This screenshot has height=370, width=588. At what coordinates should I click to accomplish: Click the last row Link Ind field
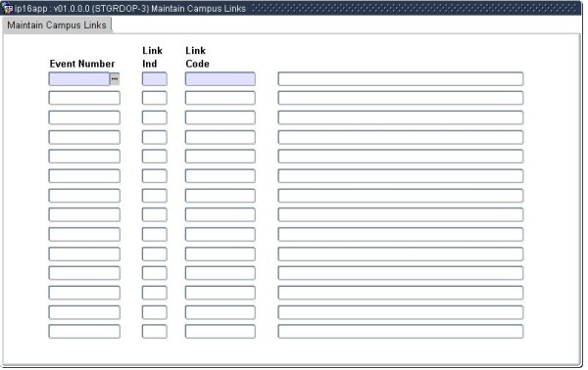pyautogui.click(x=155, y=332)
